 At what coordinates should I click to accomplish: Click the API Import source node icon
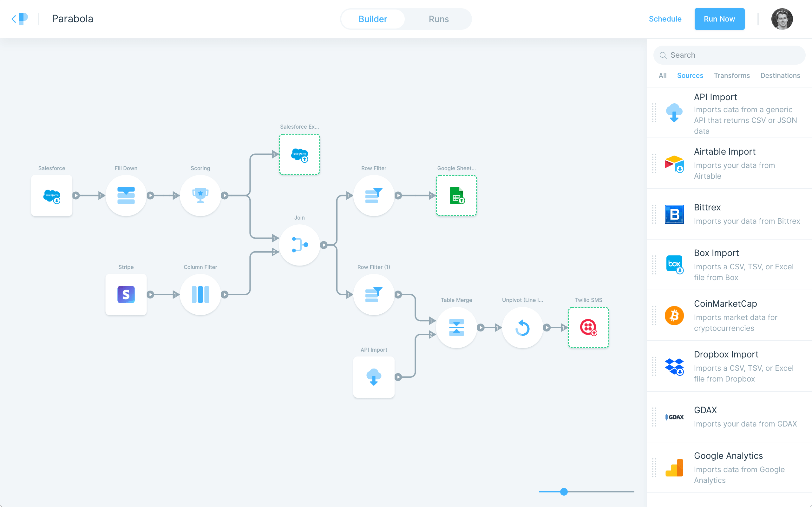coord(374,377)
